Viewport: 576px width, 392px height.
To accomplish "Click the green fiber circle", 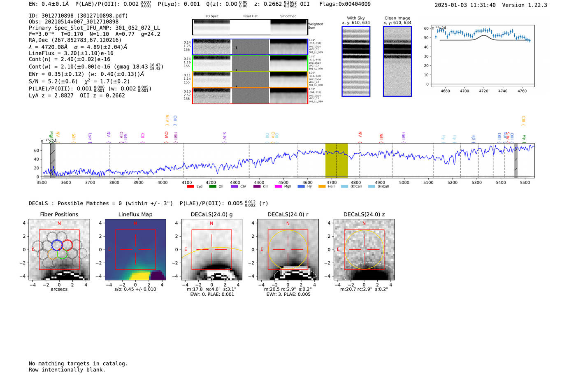I will point(62,254).
